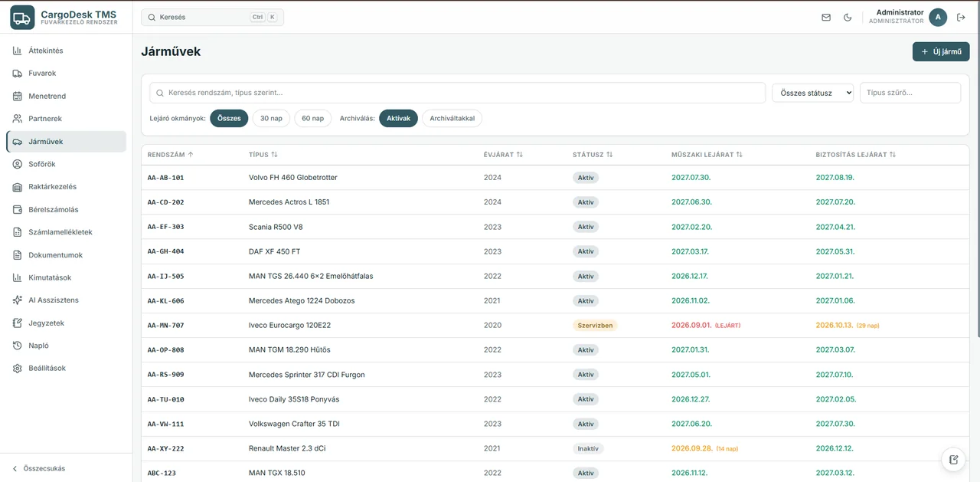Select the 30 nap expiring documents filter
Viewport: 980px width, 482px height.
point(271,119)
